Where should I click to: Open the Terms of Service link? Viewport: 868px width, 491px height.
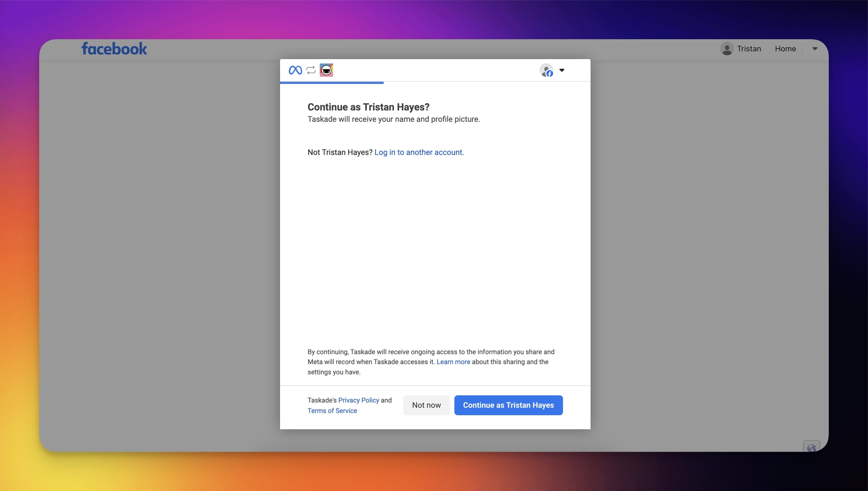point(332,411)
